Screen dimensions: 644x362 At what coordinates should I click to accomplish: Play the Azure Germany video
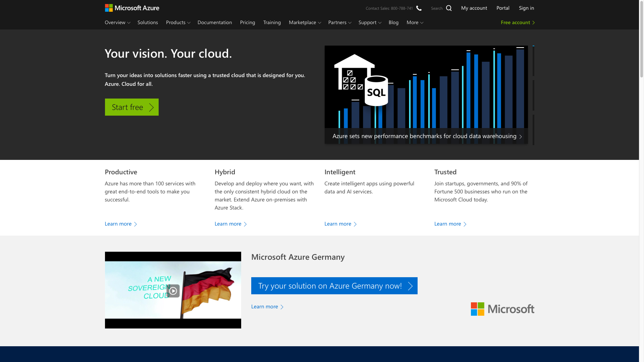(173, 291)
